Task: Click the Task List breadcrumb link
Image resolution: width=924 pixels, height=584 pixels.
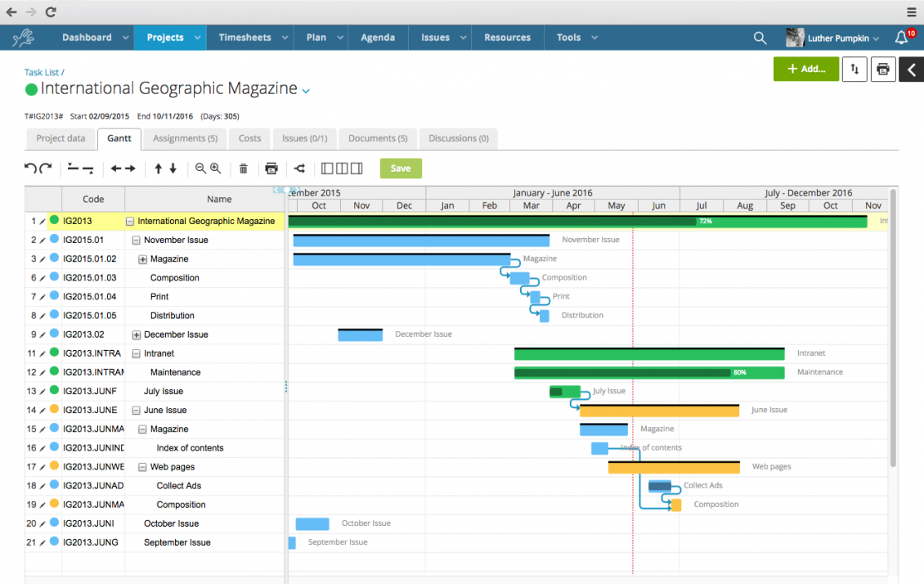Action: coord(42,73)
